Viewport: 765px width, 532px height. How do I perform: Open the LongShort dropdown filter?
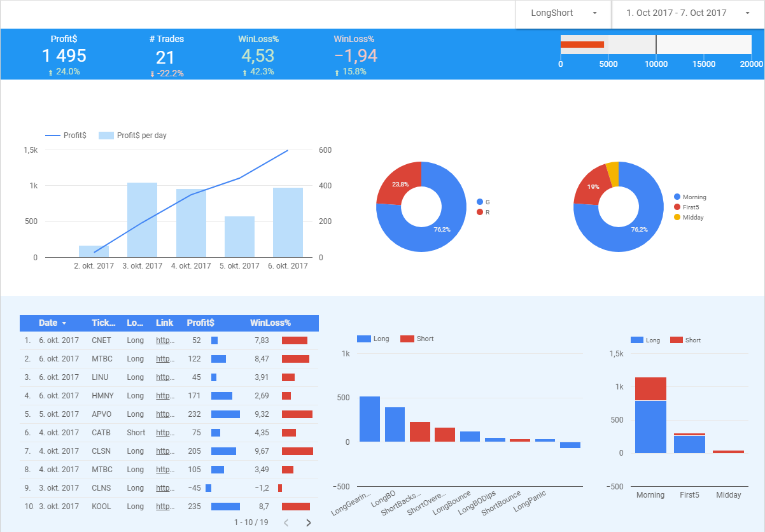pyautogui.click(x=563, y=13)
